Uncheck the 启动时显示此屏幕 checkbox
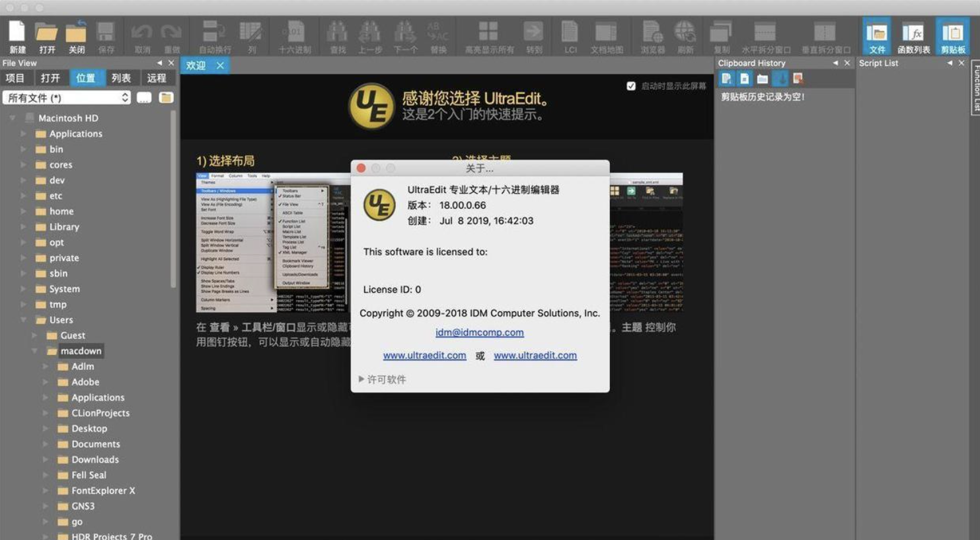 tap(631, 86)
